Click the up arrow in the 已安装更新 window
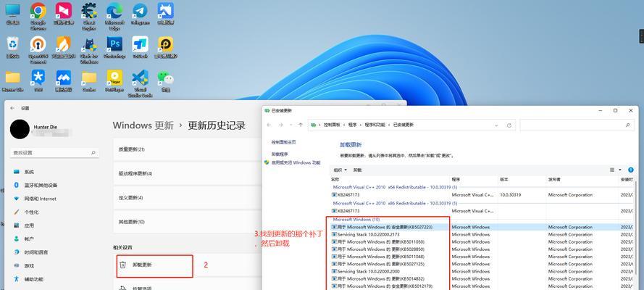Image resolution: width=644 pixels, height=290 pixels. pos(301,125)
